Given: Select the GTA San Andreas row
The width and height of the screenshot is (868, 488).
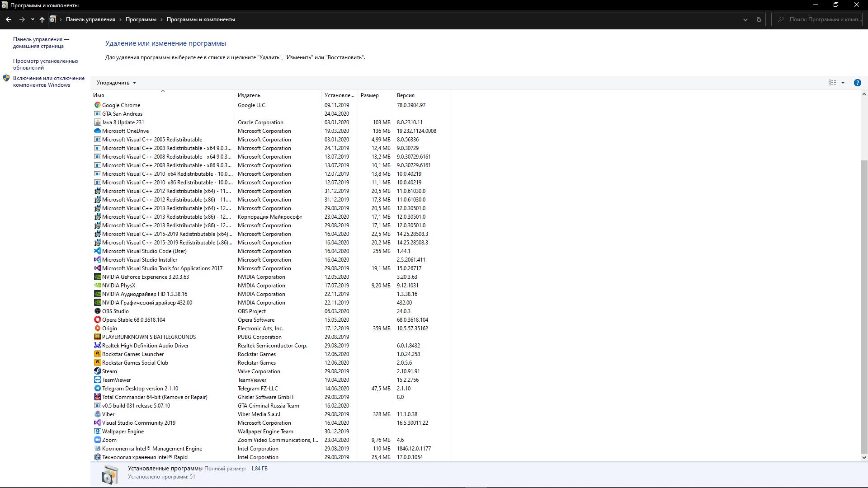Looking at the screenshot, I should (271, 113).
